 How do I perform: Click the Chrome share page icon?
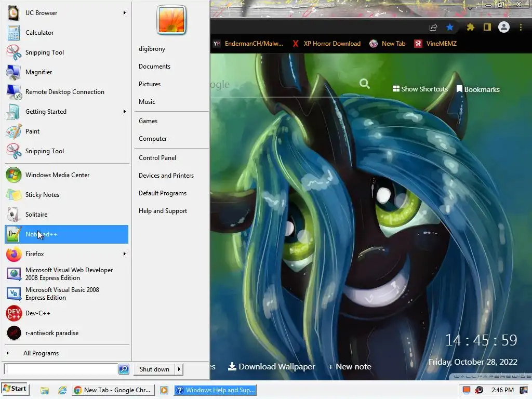click(x=433, y=28)
